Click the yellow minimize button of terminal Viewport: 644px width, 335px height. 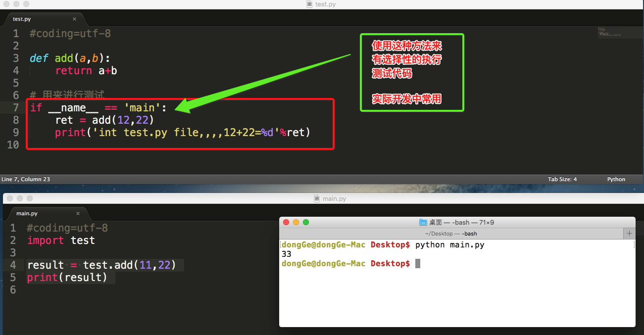pos(296,222)
